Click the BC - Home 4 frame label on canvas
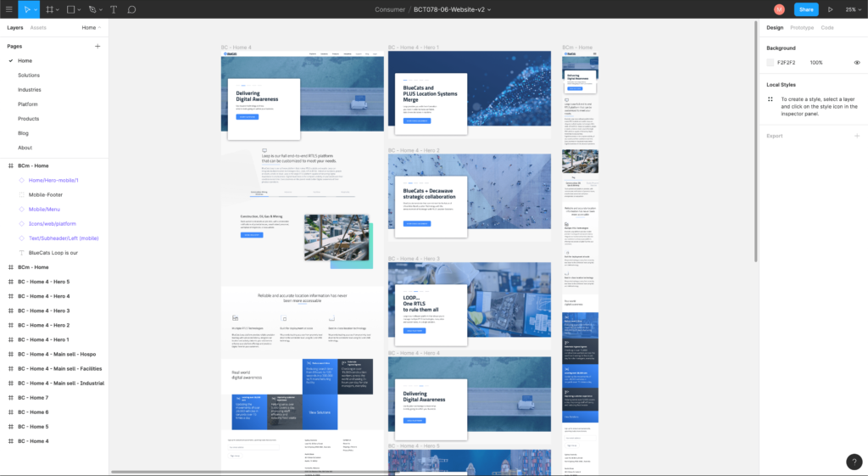Image resolution: width=868 pixels, height=476 pixels. tap(236, 48)
